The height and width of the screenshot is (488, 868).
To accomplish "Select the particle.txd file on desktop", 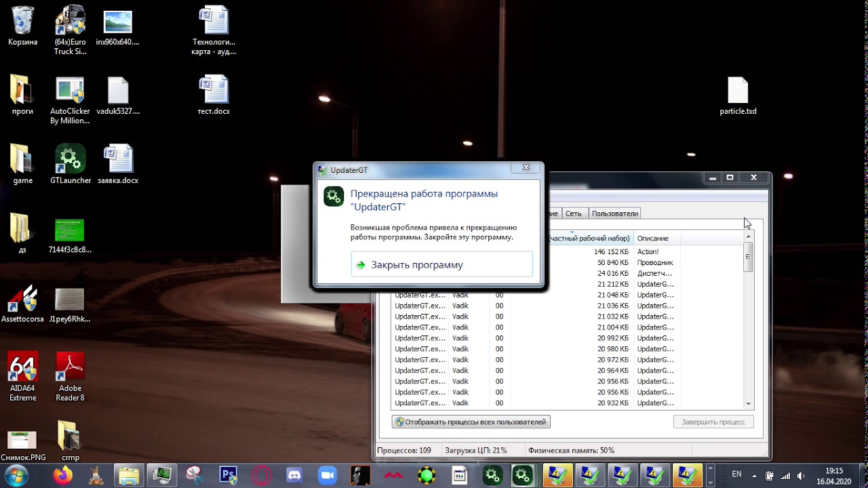I will click(x=738, y=96).
